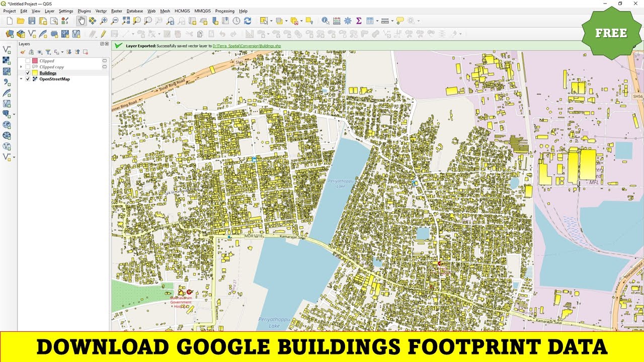Click Collapse All icon in Layers panel
Viewport: 644px width, 362px height.
click(x=77, y=52)
